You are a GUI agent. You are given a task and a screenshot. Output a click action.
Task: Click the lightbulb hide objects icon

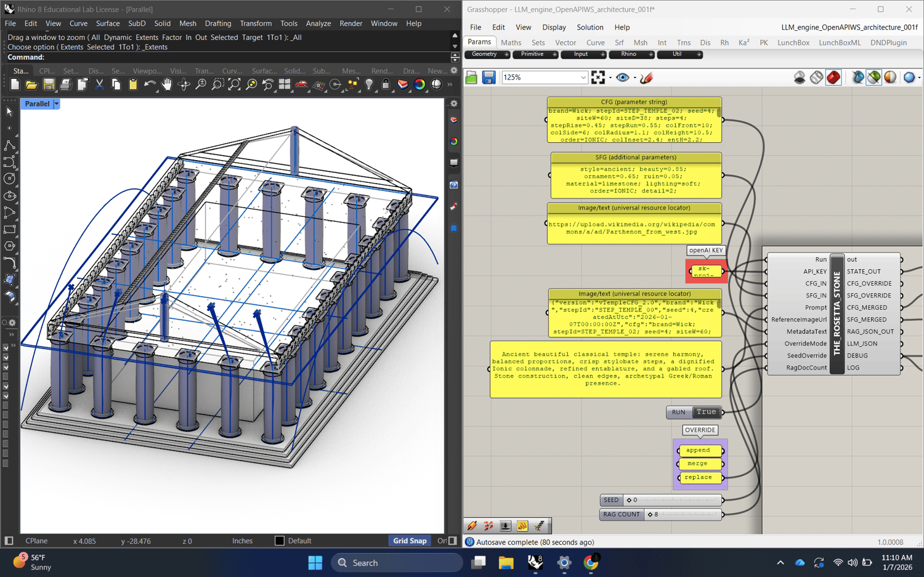pyautogui.click(x=369, y=85)
